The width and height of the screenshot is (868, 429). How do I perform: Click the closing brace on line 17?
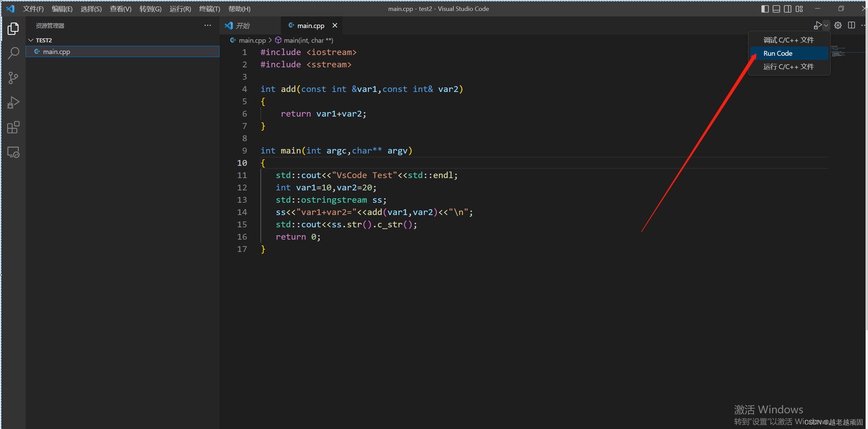pos(263,249)
